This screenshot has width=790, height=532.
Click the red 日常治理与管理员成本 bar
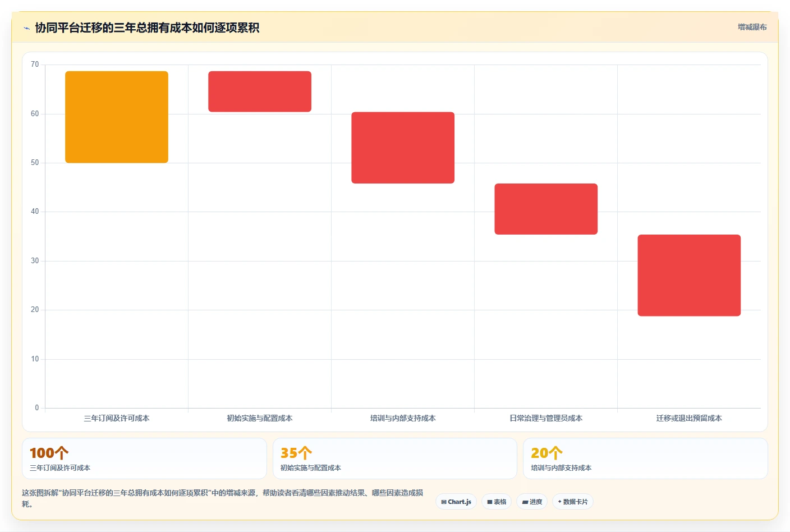coord(546,209)
